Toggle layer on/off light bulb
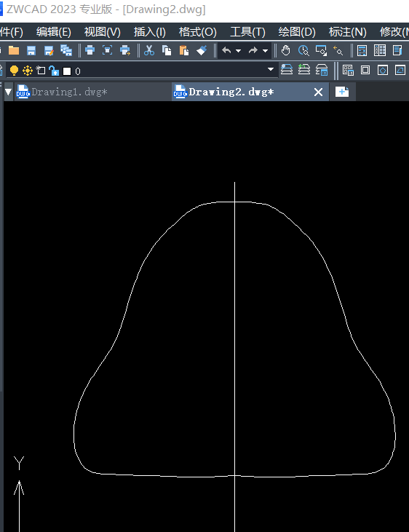 pyautogui.click(x=14, y=71)
